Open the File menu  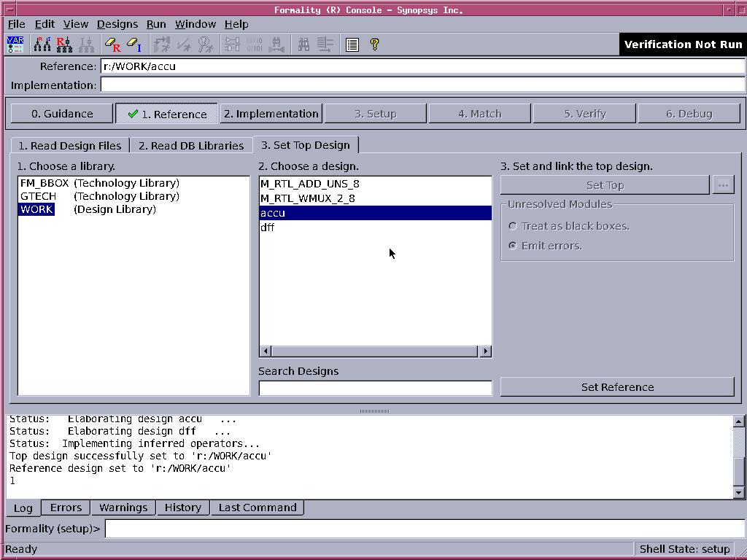[16, 24]
